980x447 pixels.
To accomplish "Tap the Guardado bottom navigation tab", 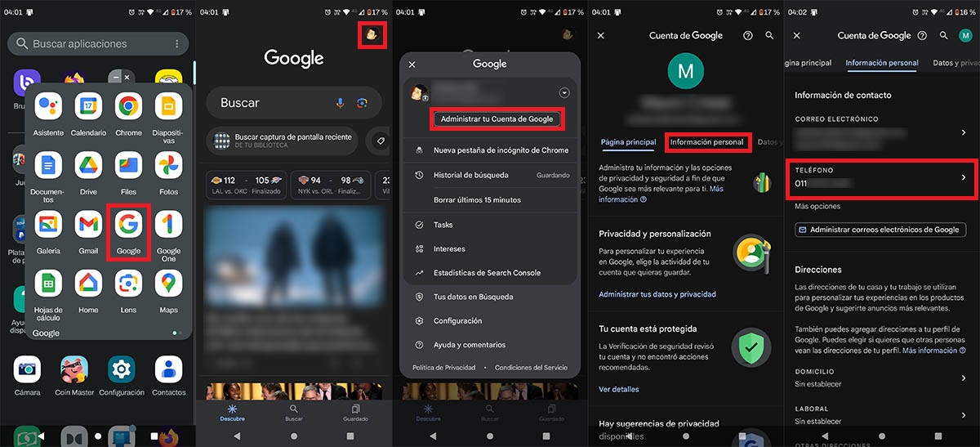I will [x=355, y=412].
